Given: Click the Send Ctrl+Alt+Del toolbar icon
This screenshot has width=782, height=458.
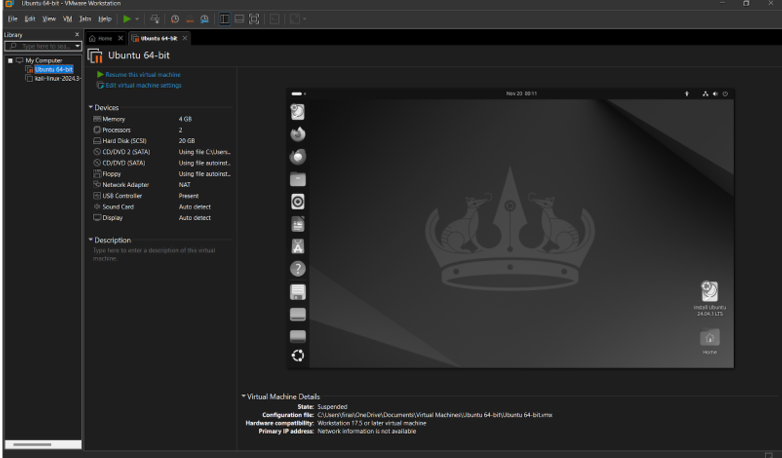Looking at the screenshot, I should 155,19.
